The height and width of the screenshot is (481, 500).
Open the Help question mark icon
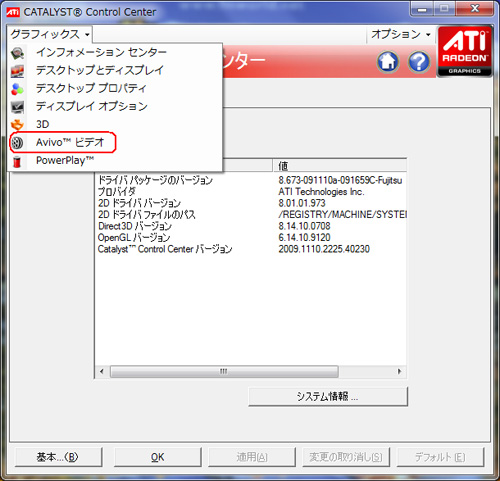click(x=419, y=62)
